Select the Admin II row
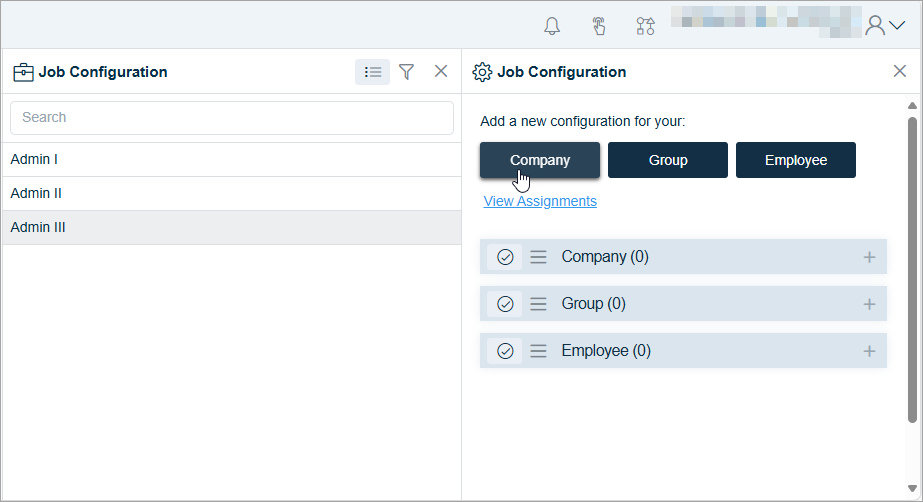Screen dimensions: 923x502 pos(232,194)
